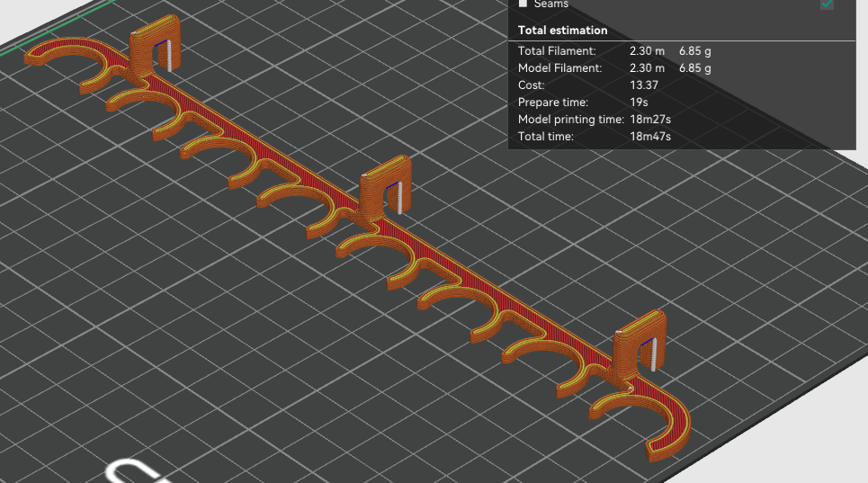
Task: Select the 'Total Filament:' label
Action: point(557,51)
